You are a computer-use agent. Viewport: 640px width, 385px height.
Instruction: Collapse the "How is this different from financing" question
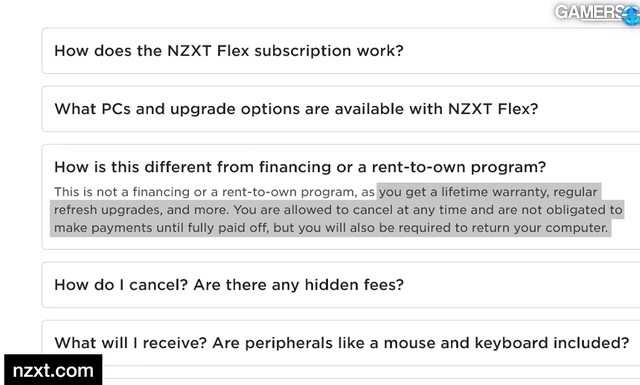tap(300, 167)
